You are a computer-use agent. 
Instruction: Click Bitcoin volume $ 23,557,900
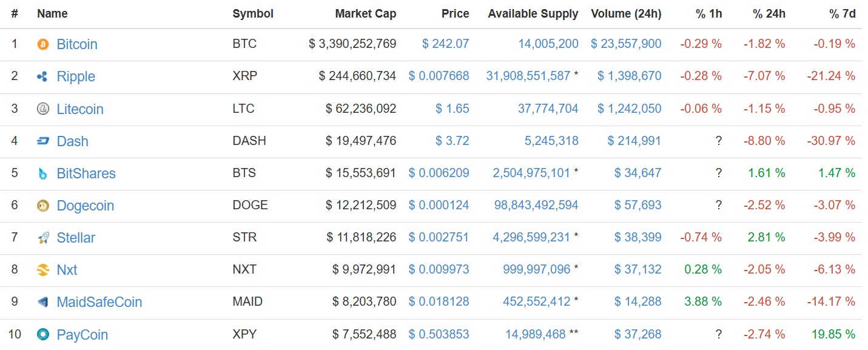pyautogui.click(x=626, y=44)
